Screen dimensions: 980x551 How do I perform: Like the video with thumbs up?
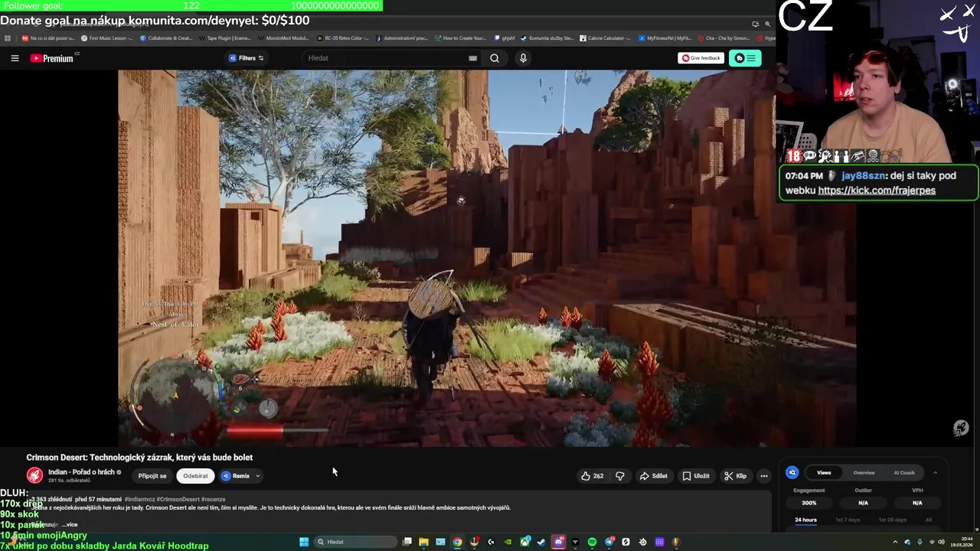click(592, 476)
